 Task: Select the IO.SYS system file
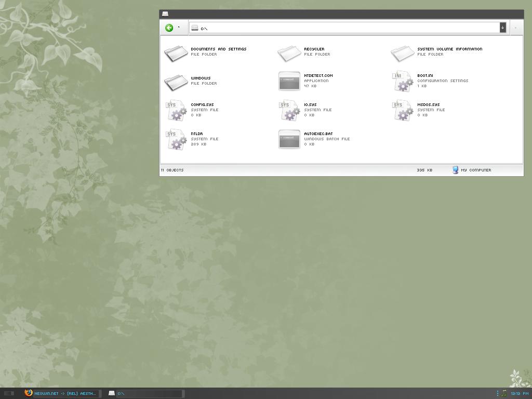(289, 110)
